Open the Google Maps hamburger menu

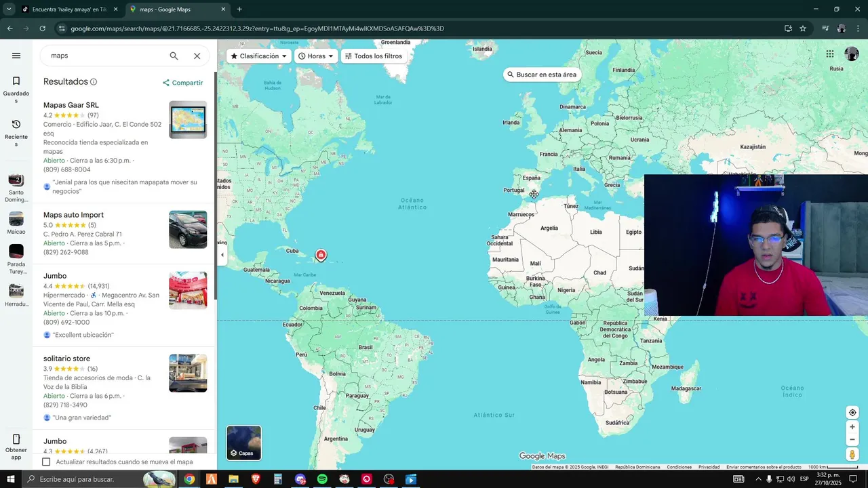(x=16, y=56)
